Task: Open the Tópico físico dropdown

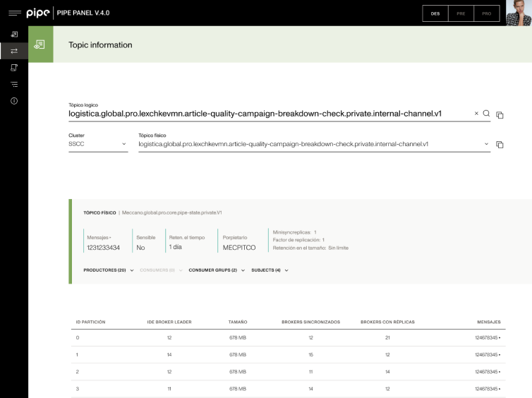Action: click(x=314, y=144)
